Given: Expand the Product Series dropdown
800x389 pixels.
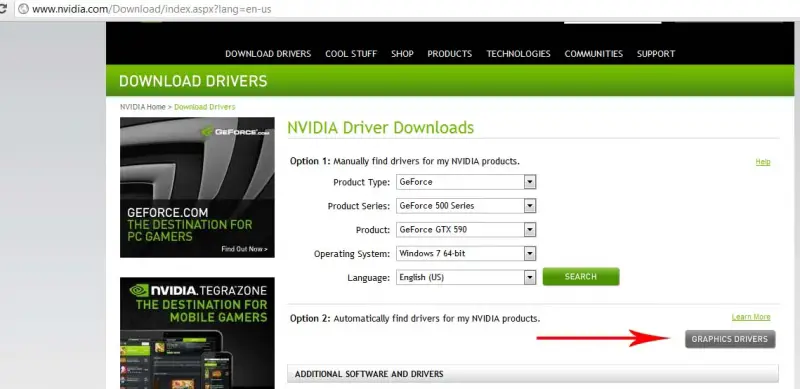Looking at the screenshot, I should coord(466,206).
